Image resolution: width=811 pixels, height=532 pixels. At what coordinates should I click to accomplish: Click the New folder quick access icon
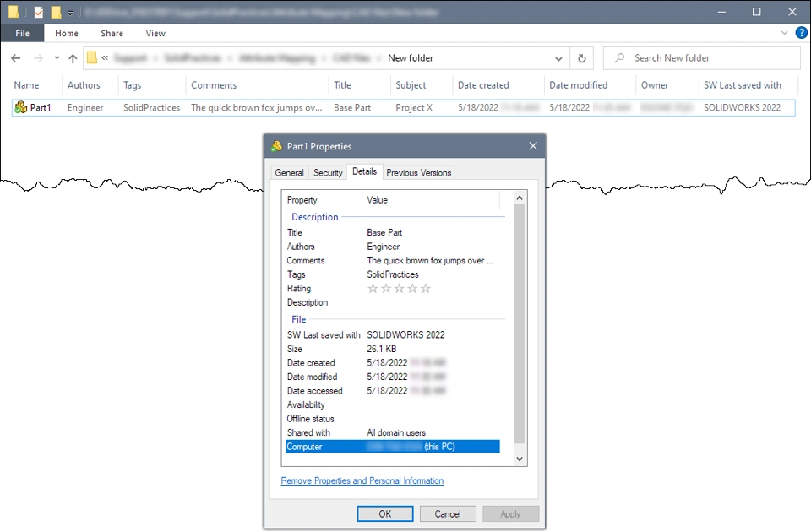56,12
